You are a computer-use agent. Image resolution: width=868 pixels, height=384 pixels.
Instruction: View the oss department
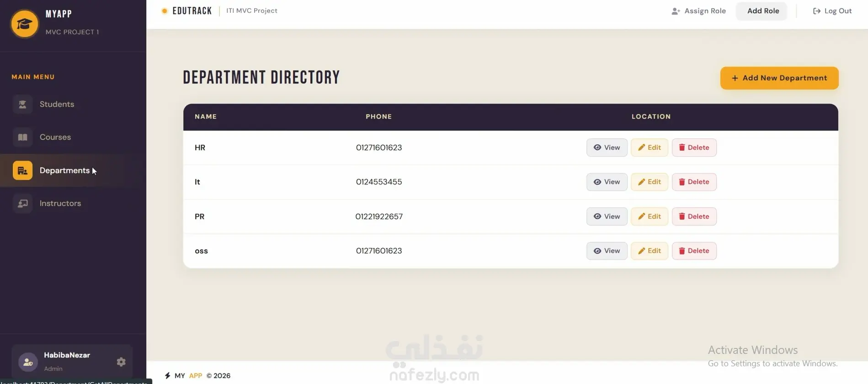[607, 251]
